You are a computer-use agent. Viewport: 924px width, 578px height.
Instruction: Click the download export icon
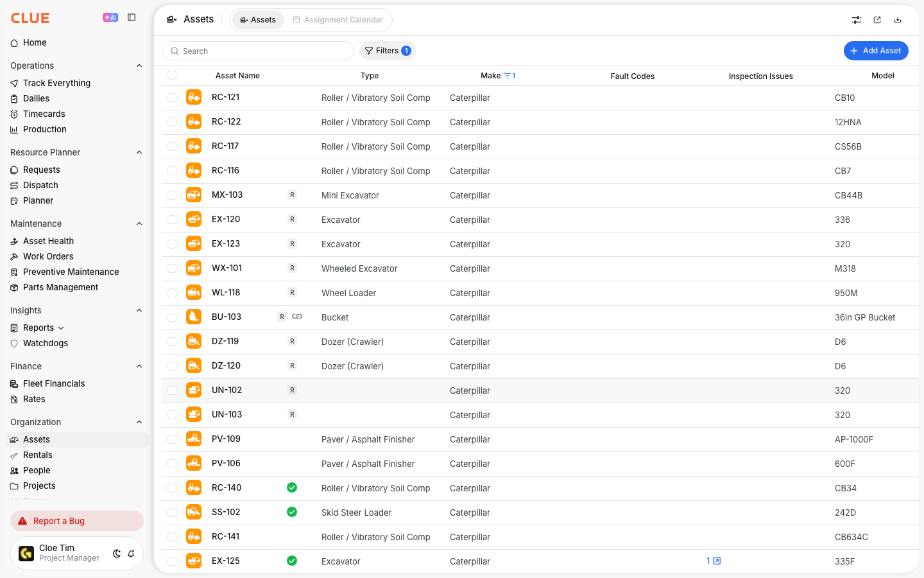point(898,20)
